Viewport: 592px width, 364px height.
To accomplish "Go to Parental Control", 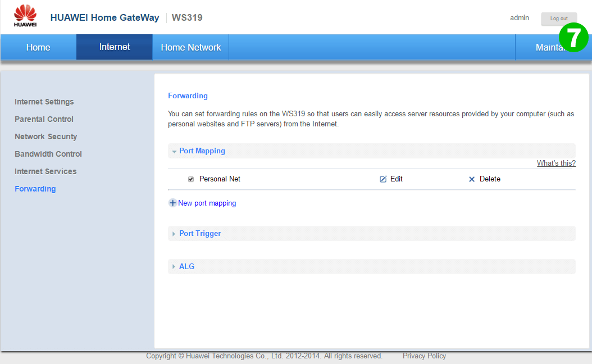I will coord(44,119).
